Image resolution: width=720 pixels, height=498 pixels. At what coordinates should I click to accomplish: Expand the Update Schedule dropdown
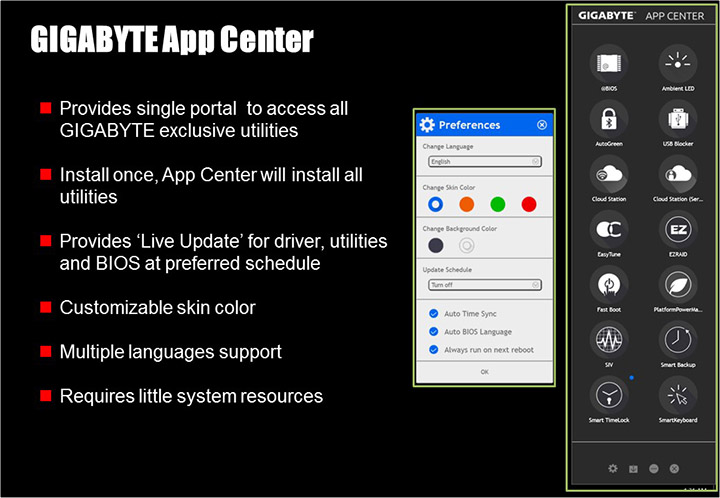click(x=484, y=285)
